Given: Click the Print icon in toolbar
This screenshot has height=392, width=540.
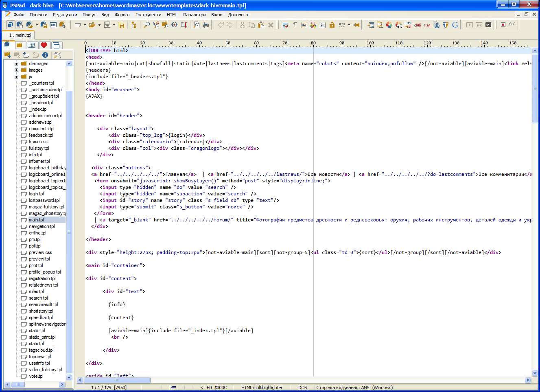Looking at the screenshot, I should (206, 25).
